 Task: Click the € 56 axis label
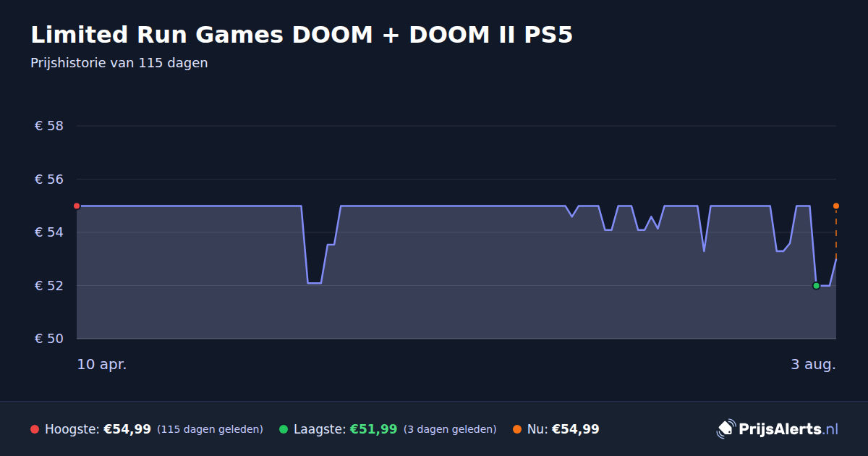[49, 180]
